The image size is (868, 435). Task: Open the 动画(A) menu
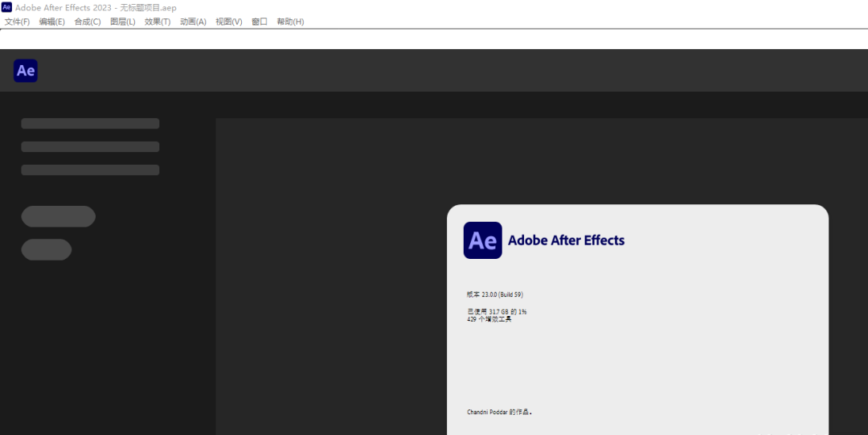tap(193, 22)
